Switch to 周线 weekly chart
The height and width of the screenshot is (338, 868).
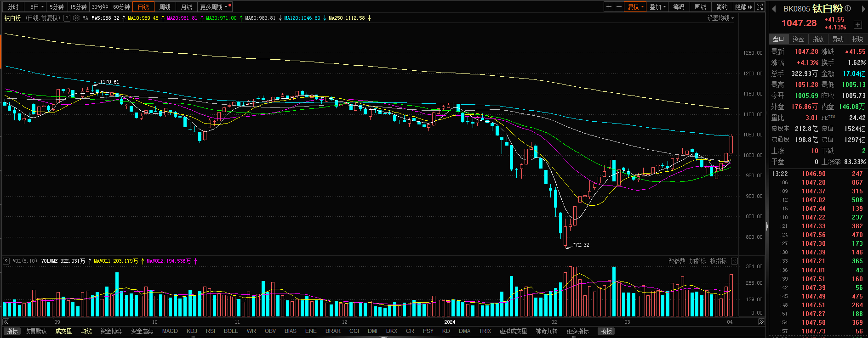165,7
